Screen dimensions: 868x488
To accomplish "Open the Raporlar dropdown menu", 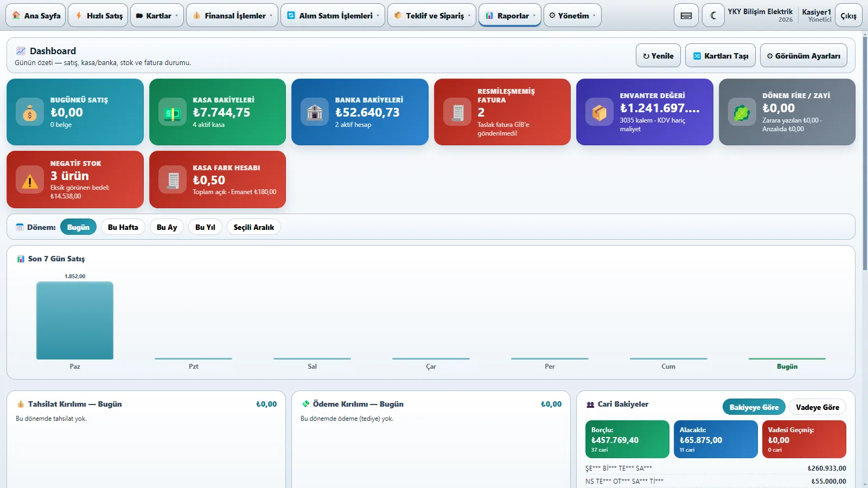I will pyautogui.click(x=510, y=16).
